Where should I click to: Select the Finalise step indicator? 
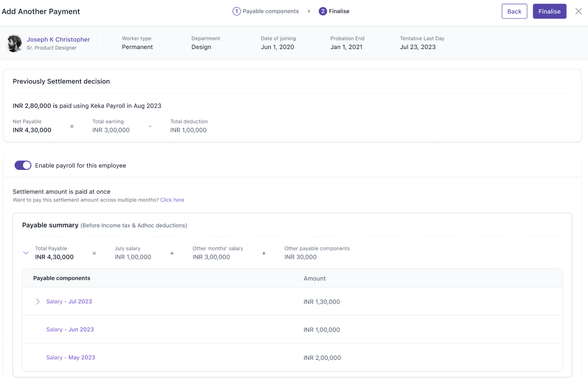tap(339, 11)
